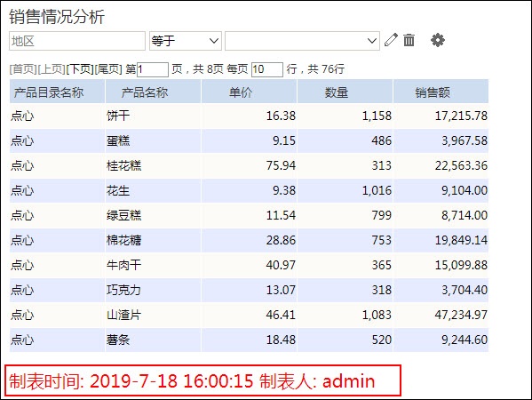Click the rows-per-page input box
Viewport: 532px width, 400px height.
pyautogui.click(x=267, y=69)
